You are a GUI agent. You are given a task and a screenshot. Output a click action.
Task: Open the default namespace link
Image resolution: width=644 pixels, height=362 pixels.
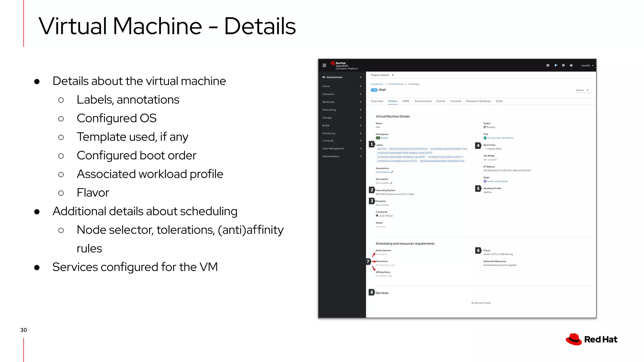384,138
